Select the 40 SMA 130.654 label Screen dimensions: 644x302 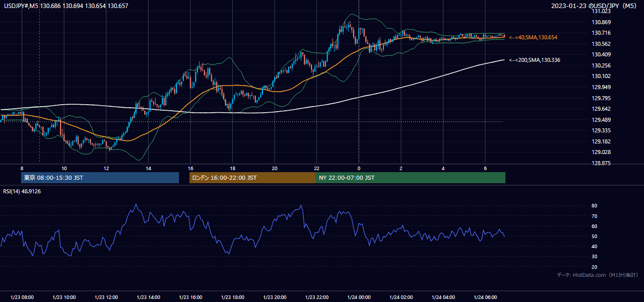533,37
